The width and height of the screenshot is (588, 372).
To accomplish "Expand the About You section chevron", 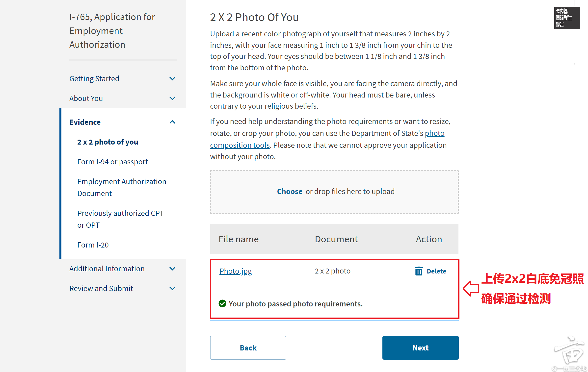I will coord(172,98).
